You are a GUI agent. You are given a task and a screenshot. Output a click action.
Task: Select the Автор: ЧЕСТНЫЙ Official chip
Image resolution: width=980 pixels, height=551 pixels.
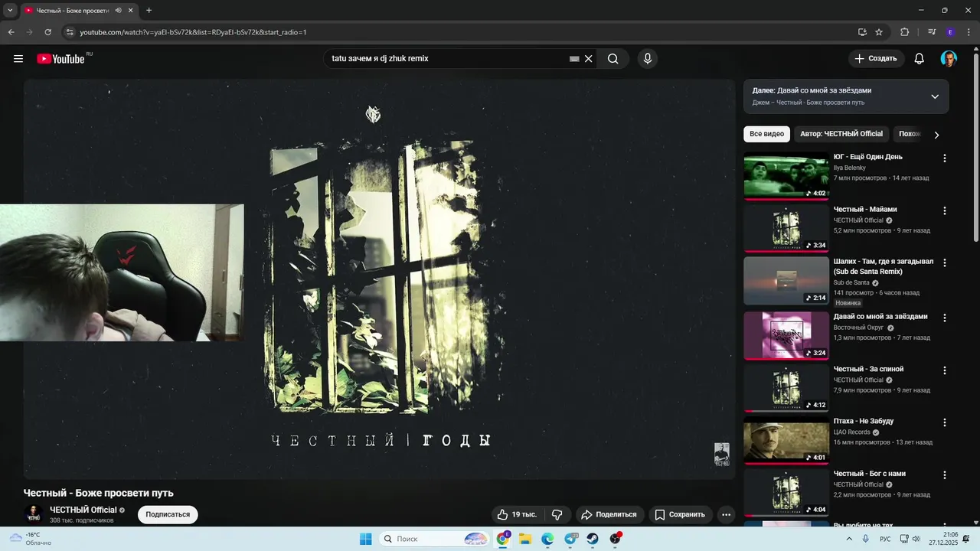(841, 134)
